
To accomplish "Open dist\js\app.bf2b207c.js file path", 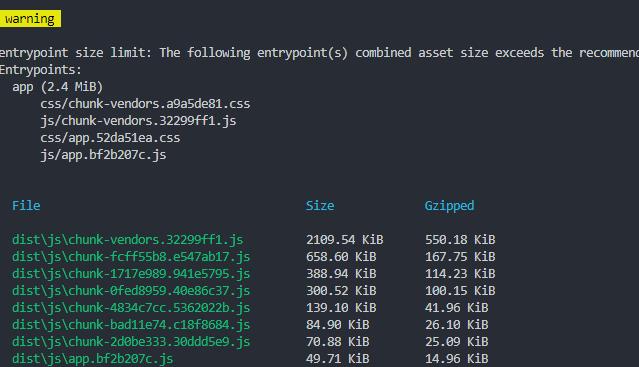I will tap(93, 359).
